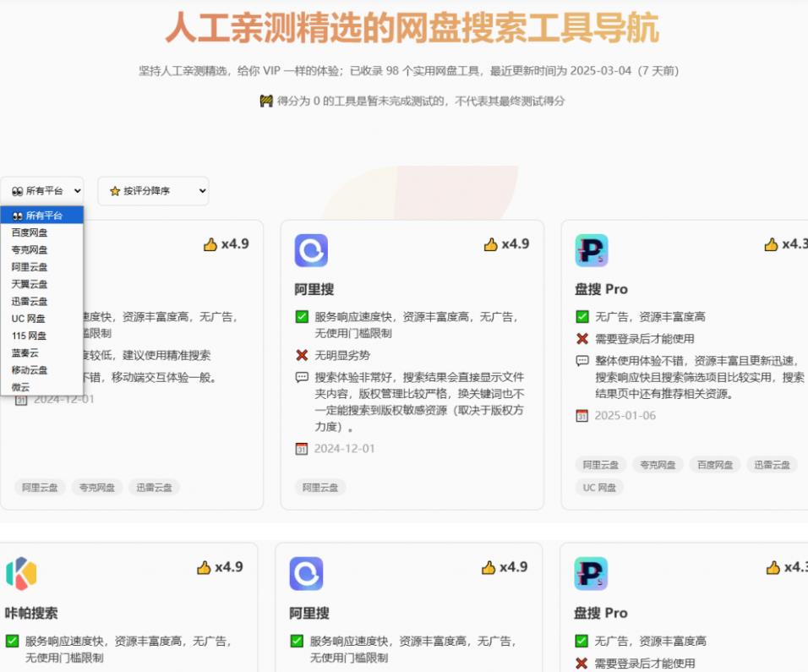
Task: Click 咔帕搜索 colorful logo icon
Action: [22, 573]
